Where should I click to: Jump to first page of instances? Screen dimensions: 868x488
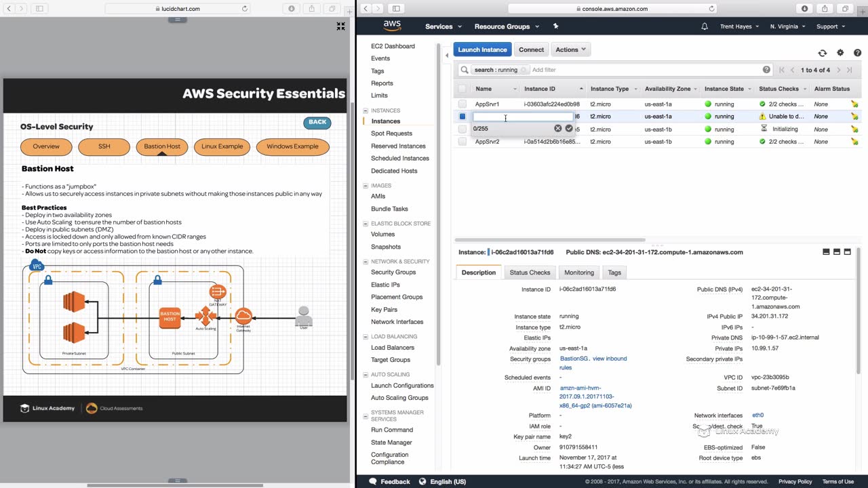tap(782, 70)
